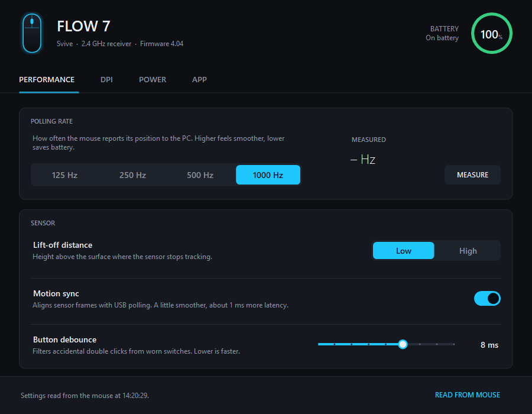Set lift-off distance to Low
532x414 pixels.
pos(403,251)
